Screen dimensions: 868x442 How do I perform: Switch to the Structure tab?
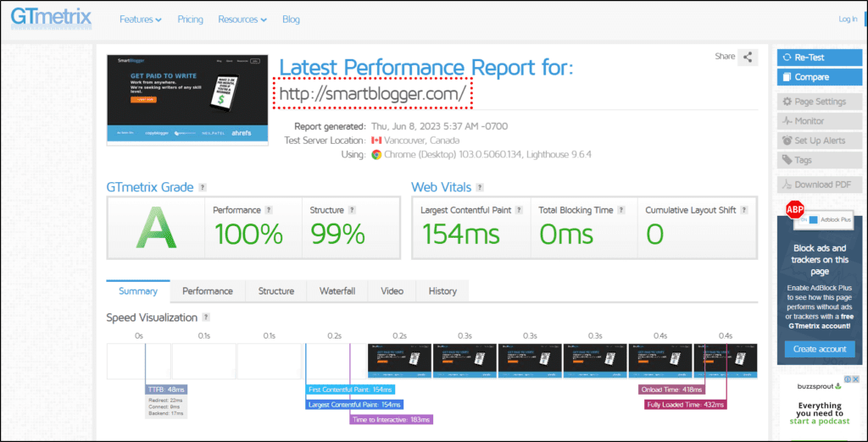(x=276, y=291)
